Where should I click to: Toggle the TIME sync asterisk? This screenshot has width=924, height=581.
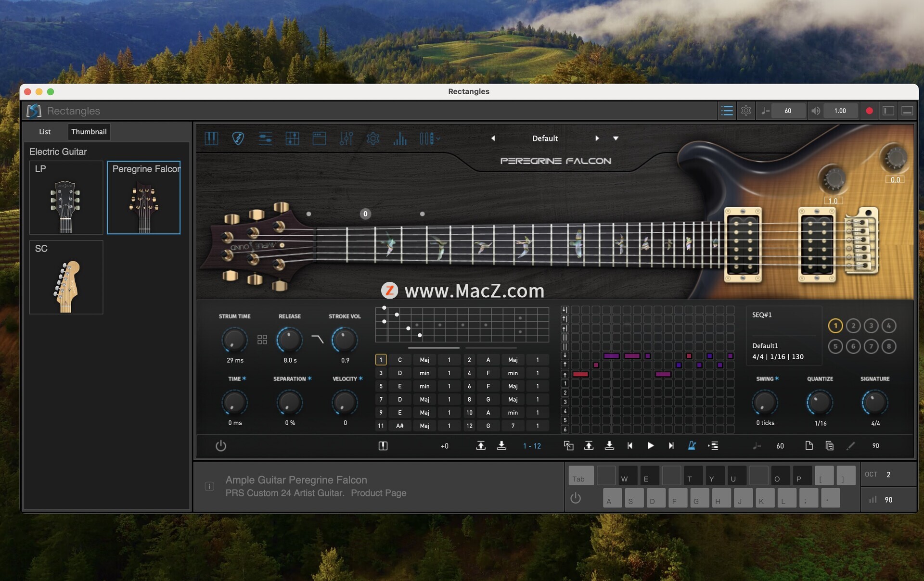click(244, 379)
